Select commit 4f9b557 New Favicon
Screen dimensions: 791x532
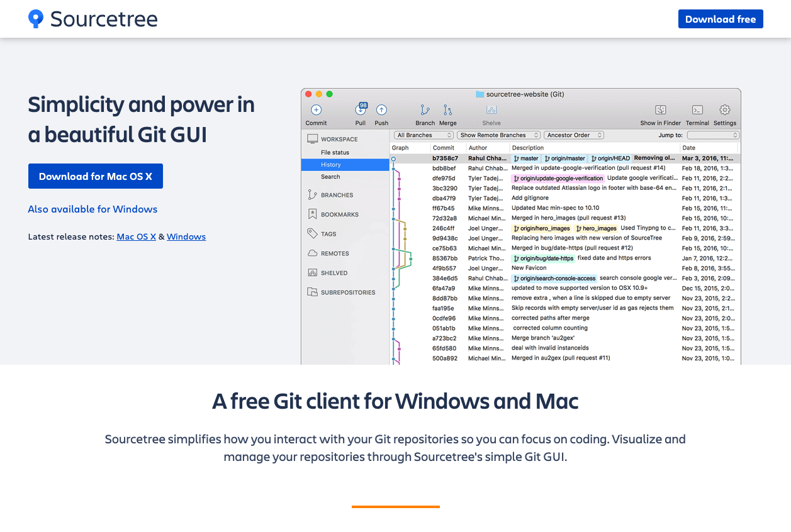tap(565, 268)
